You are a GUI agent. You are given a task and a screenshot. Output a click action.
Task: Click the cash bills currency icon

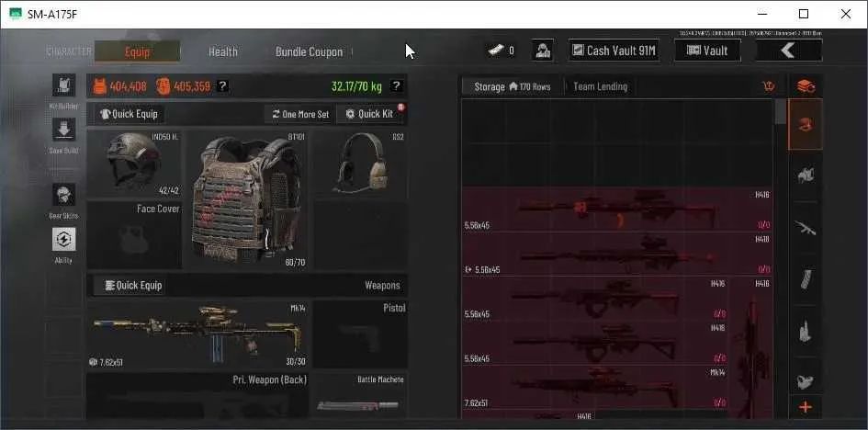[495, 51]
